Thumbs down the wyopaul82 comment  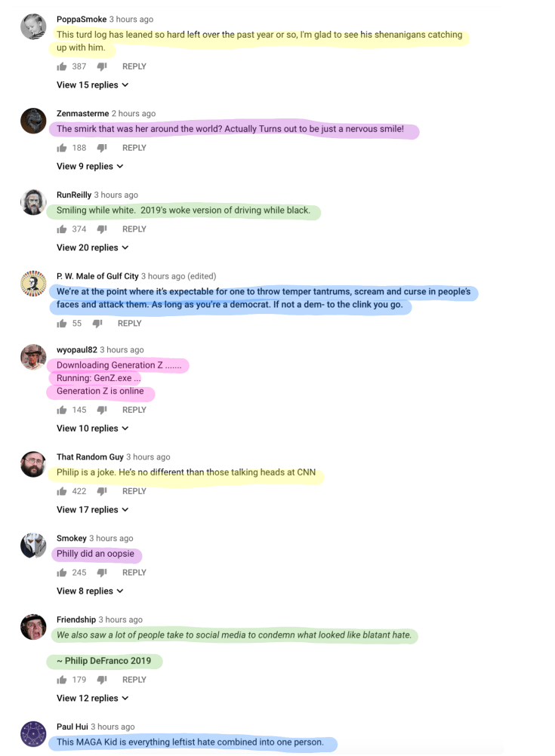(x=103, y=410)
